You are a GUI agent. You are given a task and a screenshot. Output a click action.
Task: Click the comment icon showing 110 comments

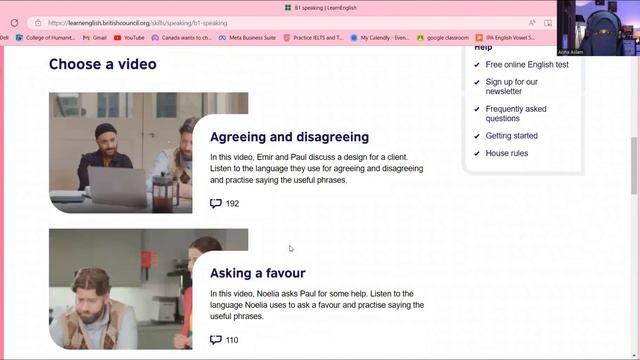tap(216, 340)
